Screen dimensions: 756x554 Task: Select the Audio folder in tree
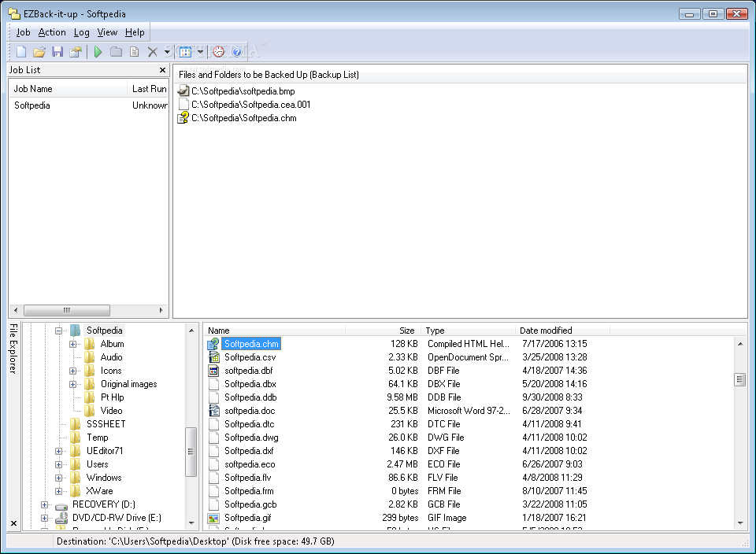tap(111, 357)
